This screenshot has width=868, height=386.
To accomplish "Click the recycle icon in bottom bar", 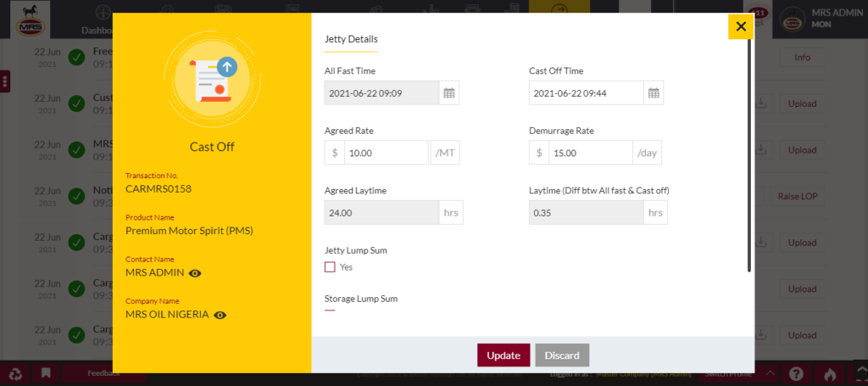I will click(x=15, y=374).
